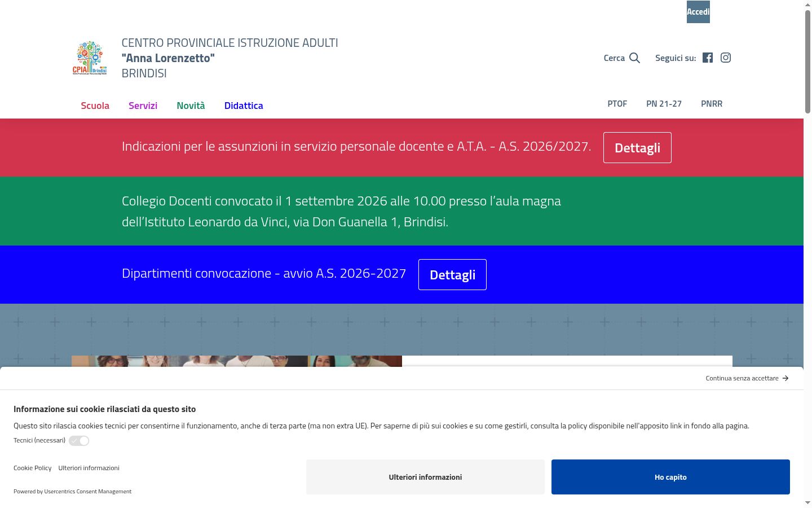The height and width of the screenshot is (508, 812).
Task: Open search via the magnifying glass icon
Action: tap(635, 58)
